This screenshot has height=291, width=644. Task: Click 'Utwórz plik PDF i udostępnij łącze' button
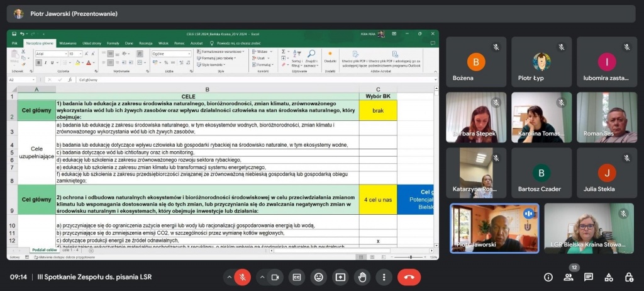(x=355, y=59)
